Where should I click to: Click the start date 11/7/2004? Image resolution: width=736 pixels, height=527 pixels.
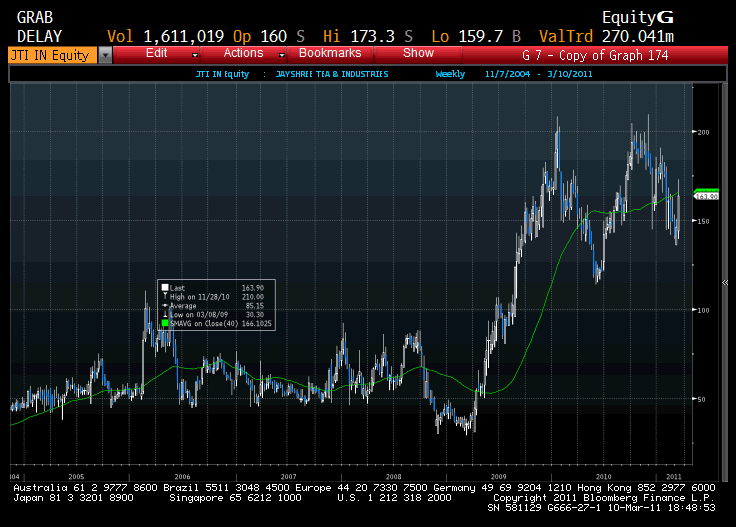click(507, 74)
